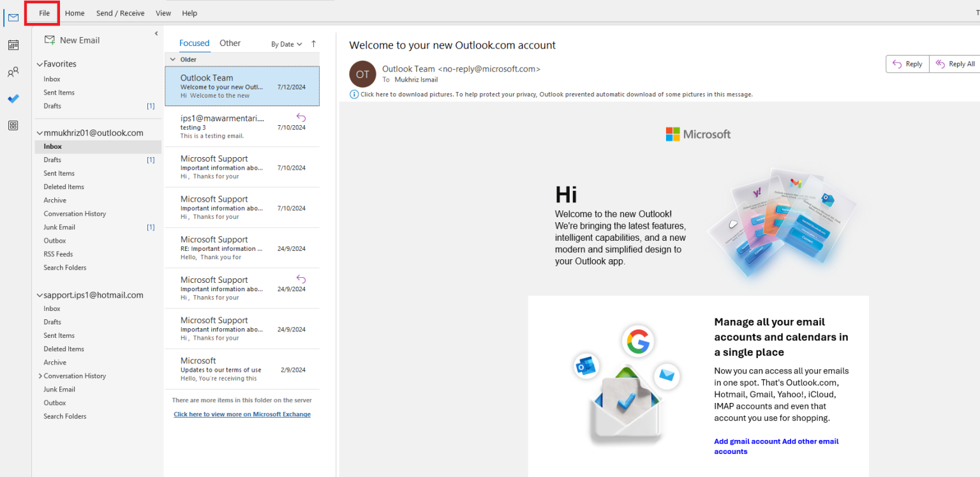Start a New Email message

[x=71, y=40]
